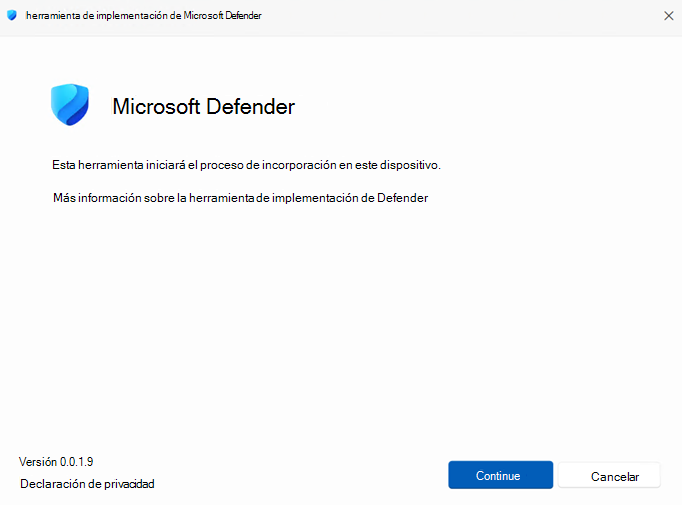Click the window title 'herramienta de implementación'
Screen dimensions: 682x506
pyautogui.click(x=144, y=16)
